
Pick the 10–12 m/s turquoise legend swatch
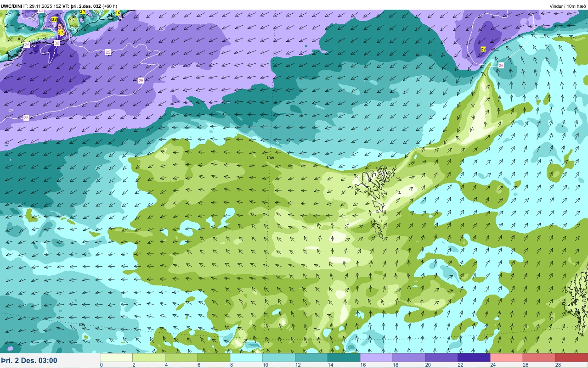pos(279,357)
